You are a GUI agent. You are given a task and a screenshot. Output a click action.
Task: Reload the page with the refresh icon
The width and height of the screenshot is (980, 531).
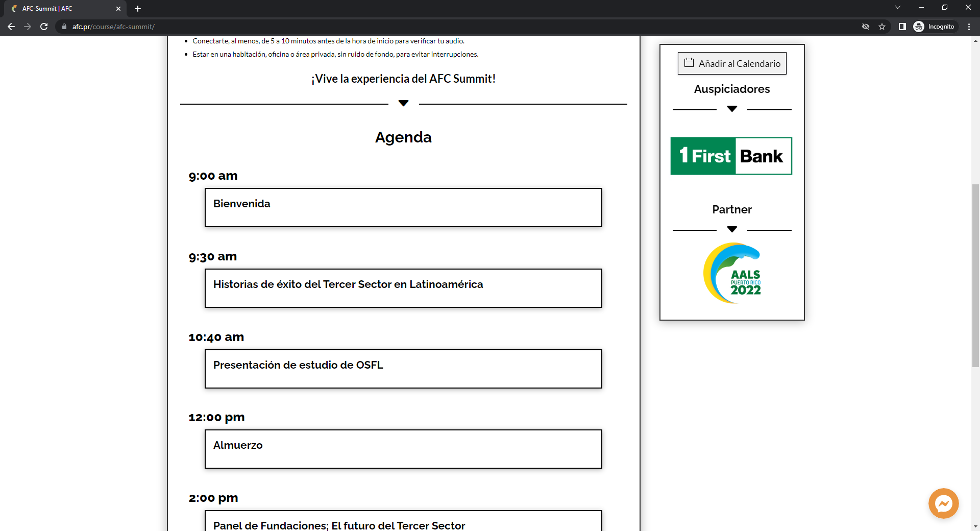(44, 27)
